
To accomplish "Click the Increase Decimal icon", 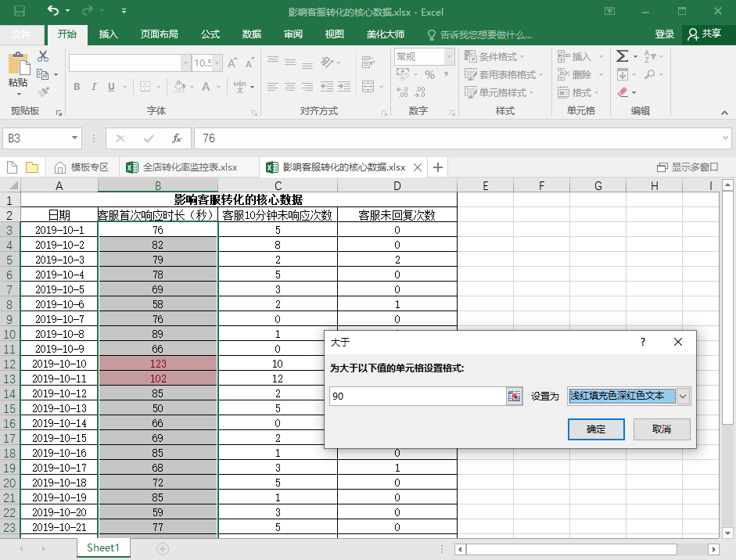I will [x=402, y=92].
